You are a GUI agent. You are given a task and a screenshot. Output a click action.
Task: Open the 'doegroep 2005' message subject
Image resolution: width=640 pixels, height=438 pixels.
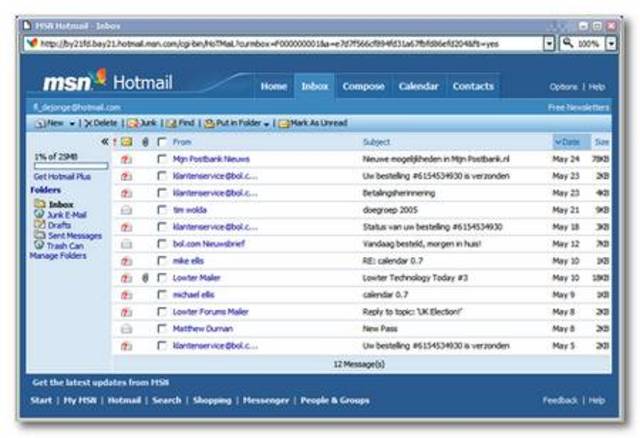tap(390, 210)
